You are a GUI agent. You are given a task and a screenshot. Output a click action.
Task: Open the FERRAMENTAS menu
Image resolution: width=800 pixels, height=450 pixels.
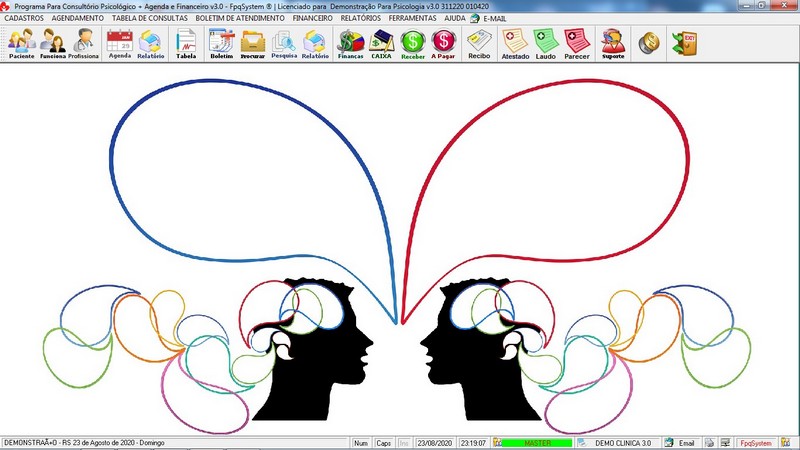tap(413, 18)
